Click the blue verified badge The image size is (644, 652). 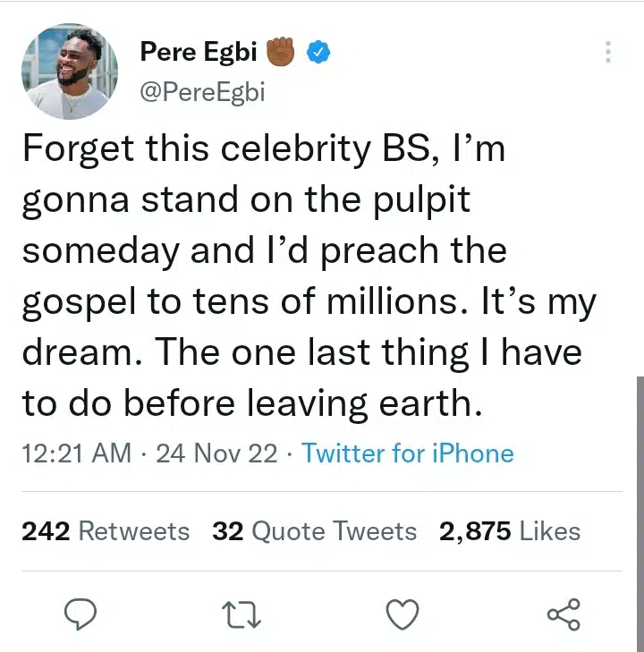pyautogui.click(x=319, y=53)
